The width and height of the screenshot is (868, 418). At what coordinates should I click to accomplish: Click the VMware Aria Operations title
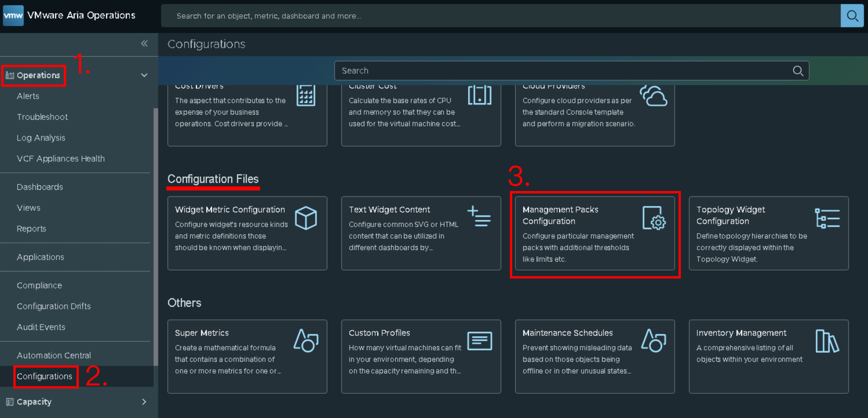81,15
